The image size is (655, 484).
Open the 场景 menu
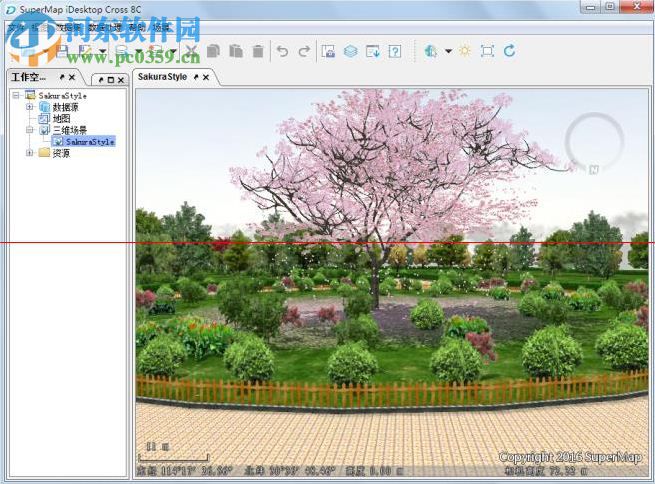(161, 28)
